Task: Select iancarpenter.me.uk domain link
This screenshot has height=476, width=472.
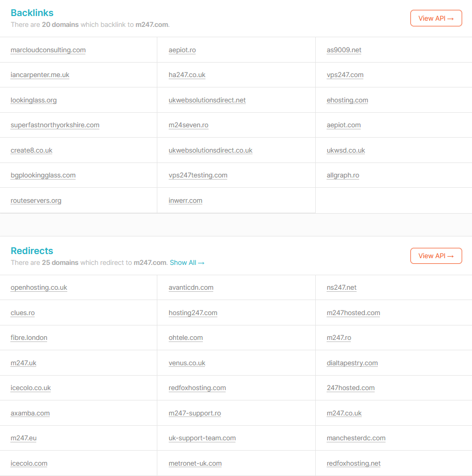Action: tap(40, 75)
